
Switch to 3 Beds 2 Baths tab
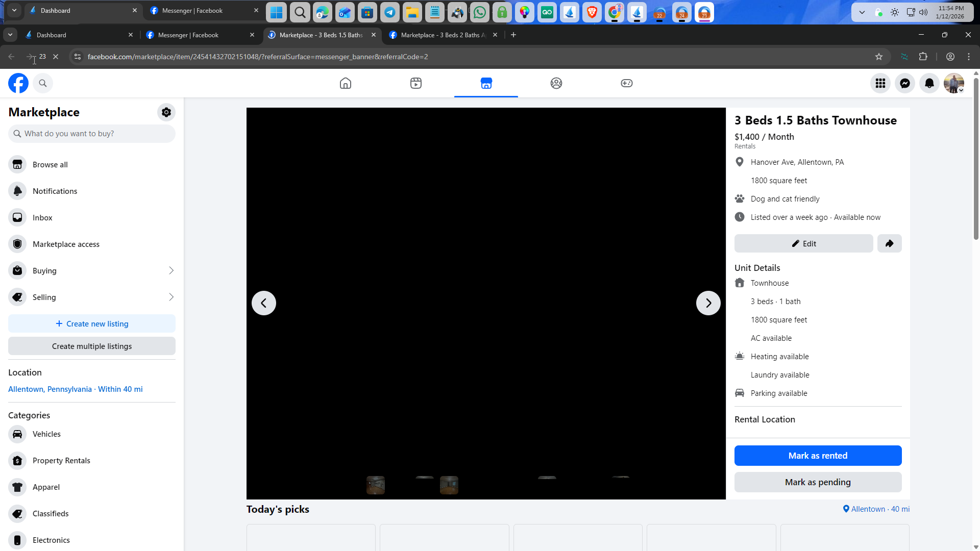442,35
